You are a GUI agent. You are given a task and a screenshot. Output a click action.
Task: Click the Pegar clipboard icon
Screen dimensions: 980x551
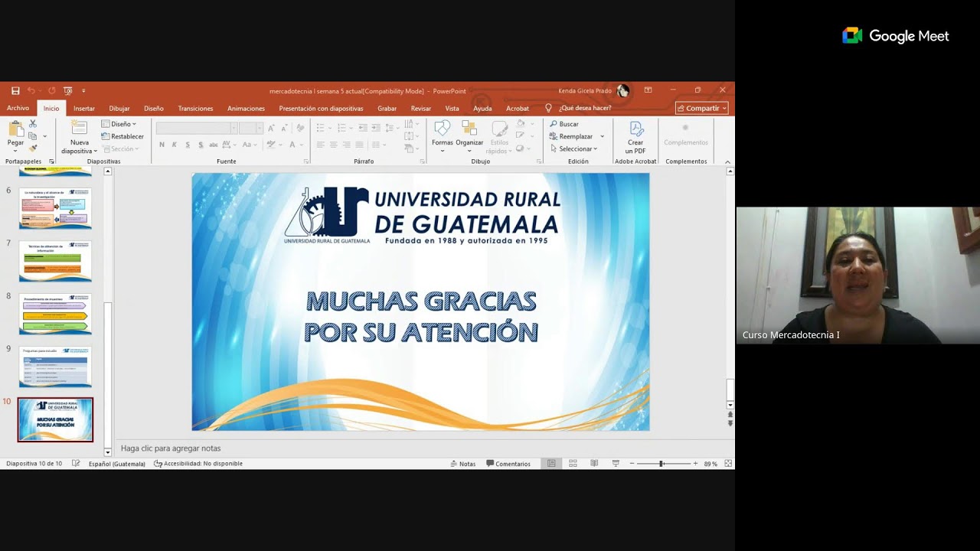(x=15, y=129)
